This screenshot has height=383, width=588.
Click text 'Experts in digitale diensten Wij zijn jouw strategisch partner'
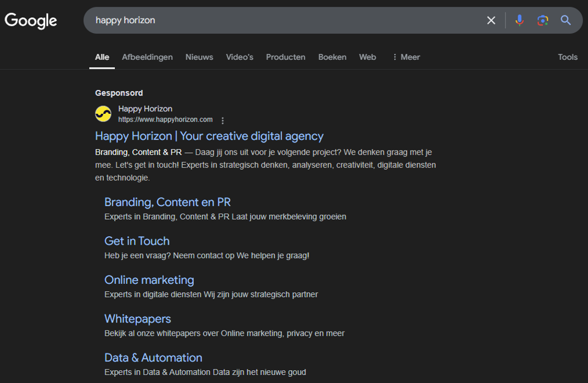click(x=211, y=294)
